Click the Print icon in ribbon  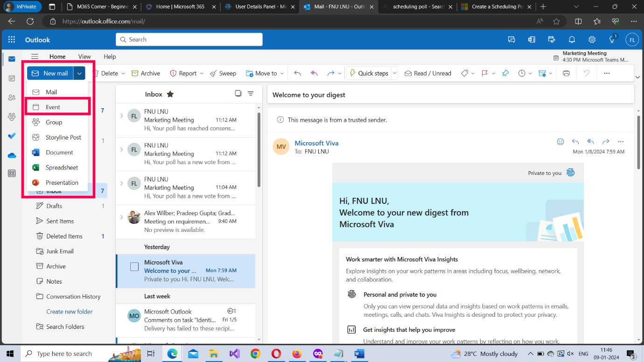point(566,73)
